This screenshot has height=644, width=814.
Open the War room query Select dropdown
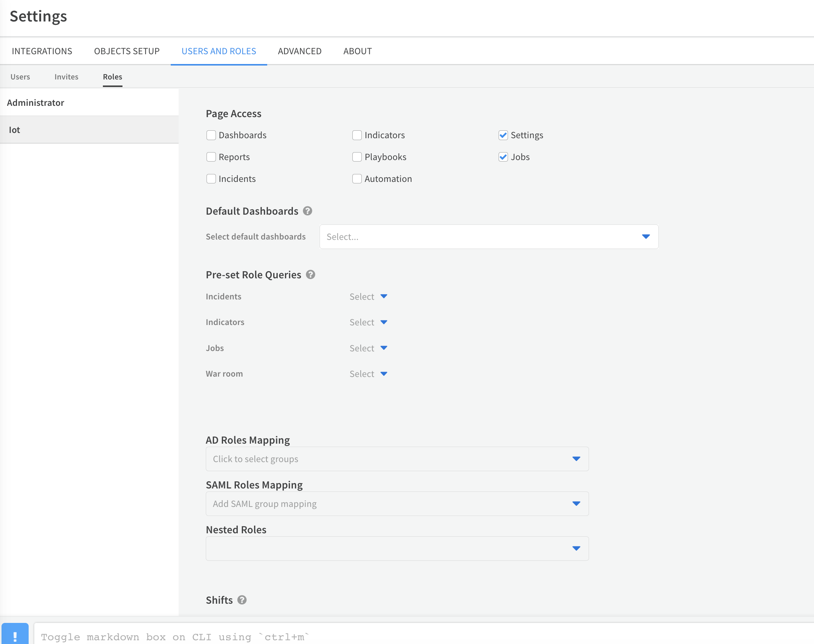click(368, 374)
